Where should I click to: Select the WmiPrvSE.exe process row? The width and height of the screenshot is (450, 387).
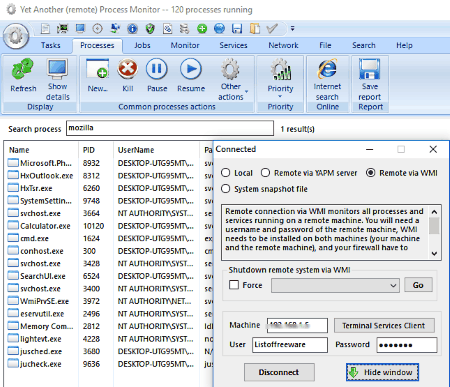(x=109, y=301)
